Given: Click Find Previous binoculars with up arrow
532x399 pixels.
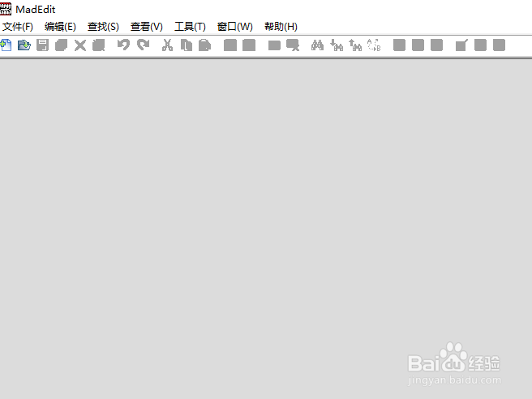Looking at the screenshot, I should (x=355, y=45).
